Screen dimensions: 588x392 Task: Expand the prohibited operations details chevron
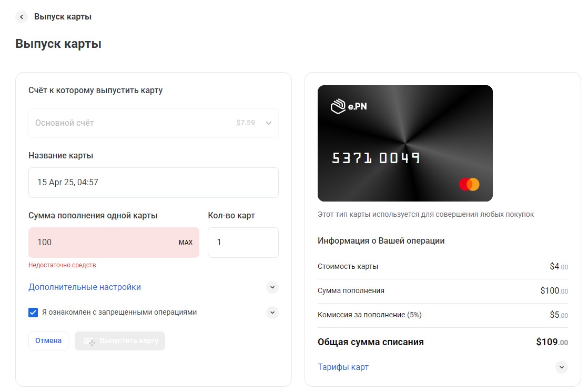pyautogui.click(x=272, y=313)
